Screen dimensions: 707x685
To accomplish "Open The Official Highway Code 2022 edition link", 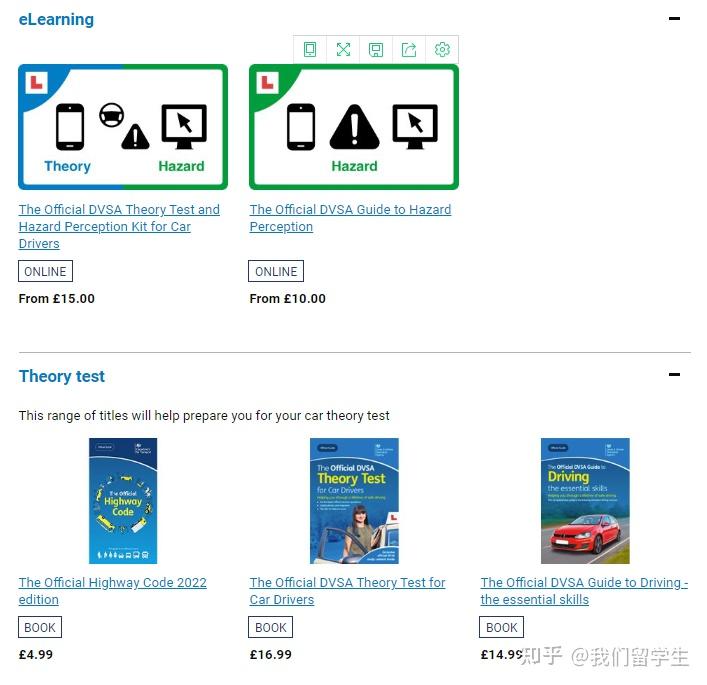I will click(113, 591).
